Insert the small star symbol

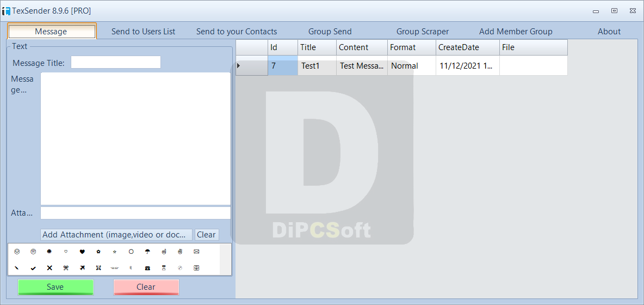click(x=115, y=251)
